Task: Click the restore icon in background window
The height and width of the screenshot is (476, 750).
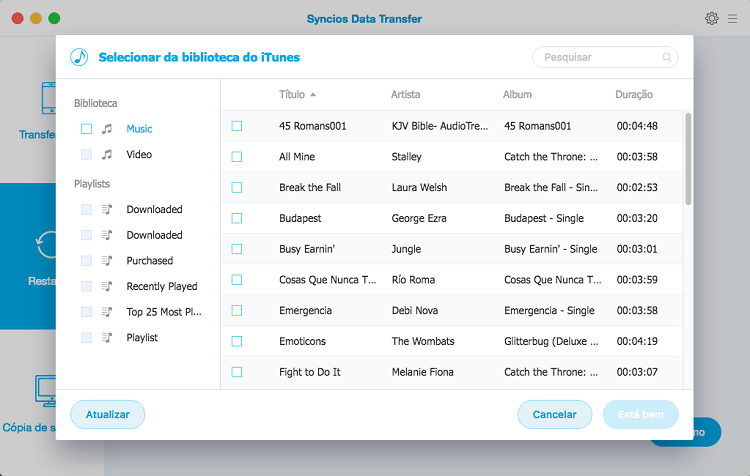Action: coord(46,244)
